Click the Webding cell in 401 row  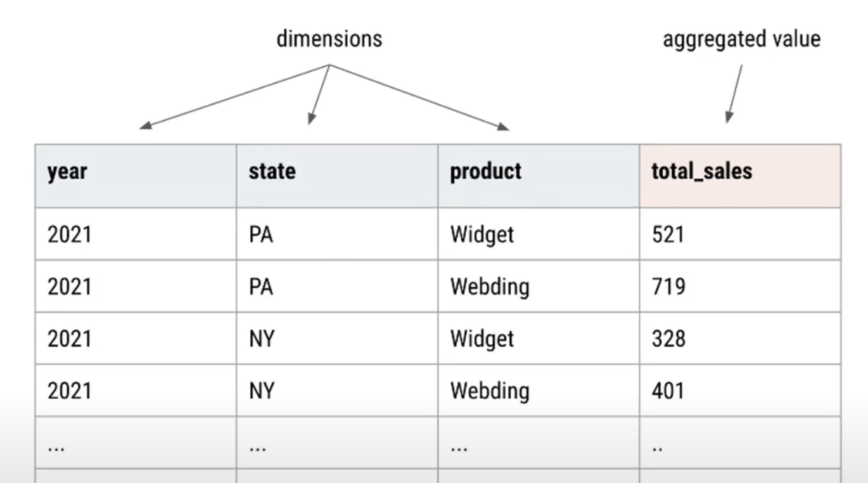539,390
